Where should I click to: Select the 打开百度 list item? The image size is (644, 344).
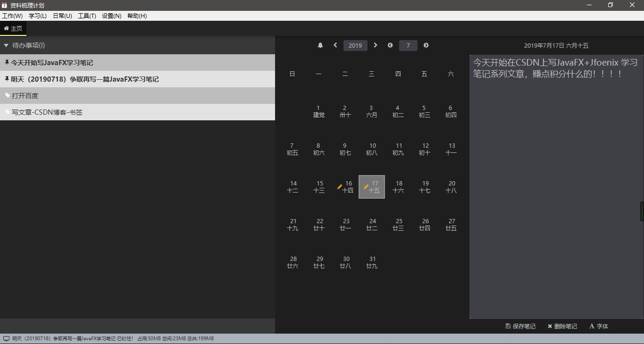pyautogui.click(x=137, y=95)
